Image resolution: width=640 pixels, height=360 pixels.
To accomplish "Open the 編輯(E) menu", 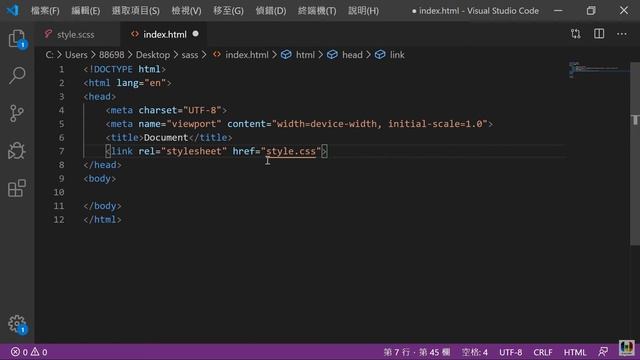I will tap(85, 11).
